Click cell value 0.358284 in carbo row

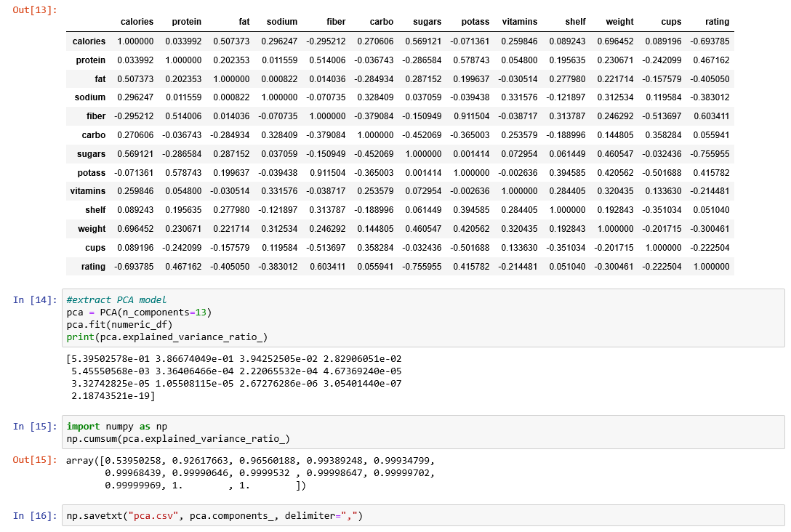tap(663, 135)
